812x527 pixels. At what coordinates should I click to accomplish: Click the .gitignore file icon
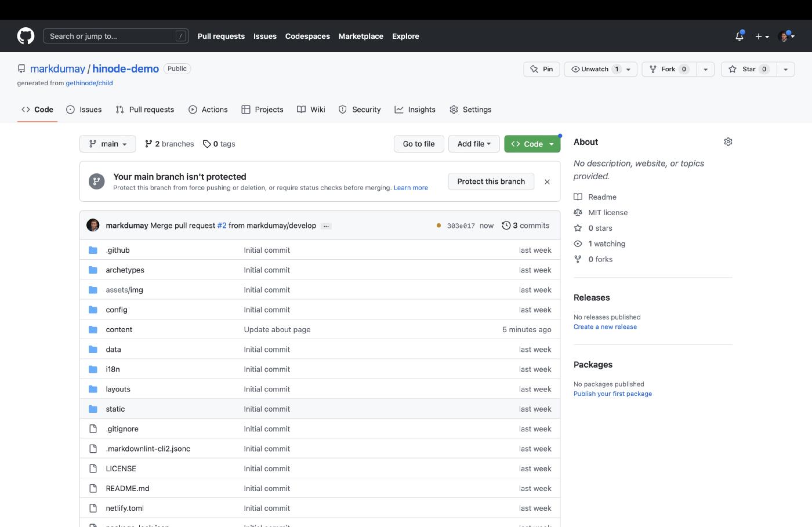pos(93,428)
